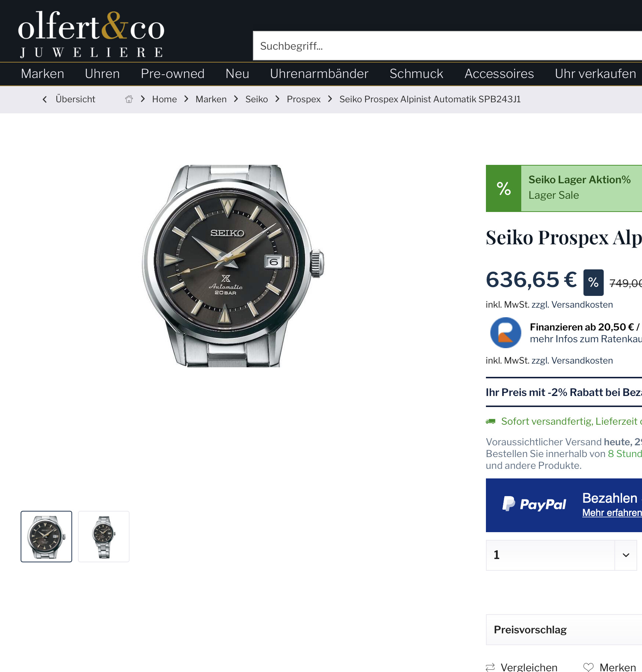Click the Mehr erfahren PayPal link
Viewport: 642px width, 672px height.
(x=612, y=513)
